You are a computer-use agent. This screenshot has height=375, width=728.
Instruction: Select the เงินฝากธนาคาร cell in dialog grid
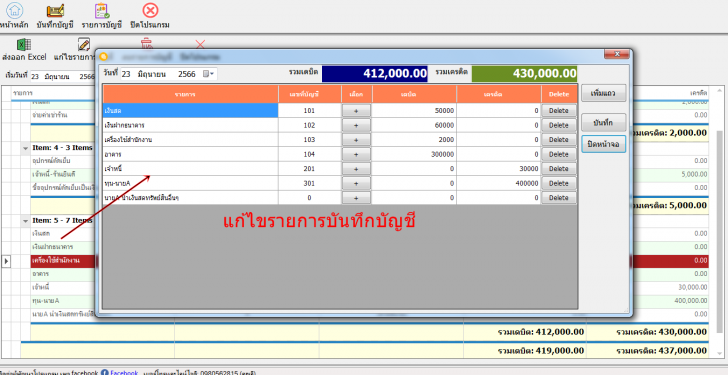pyautogui.click(x=191, y=125)
